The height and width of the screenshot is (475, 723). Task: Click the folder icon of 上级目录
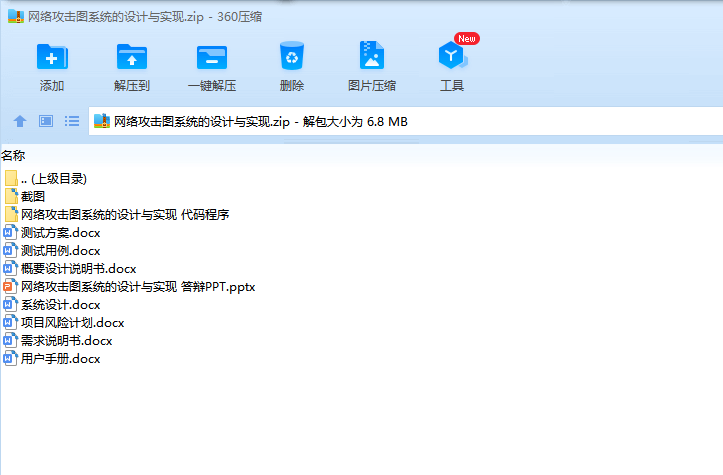pyautogui.click(x=12, y=178)
